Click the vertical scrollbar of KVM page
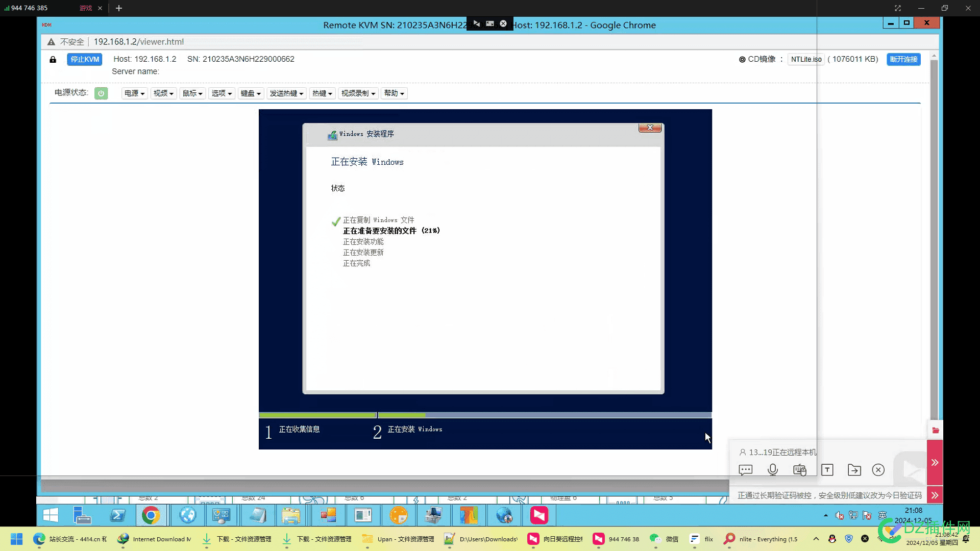The width and height of the screenshot is (980, 551). click(x=934, y=240)
